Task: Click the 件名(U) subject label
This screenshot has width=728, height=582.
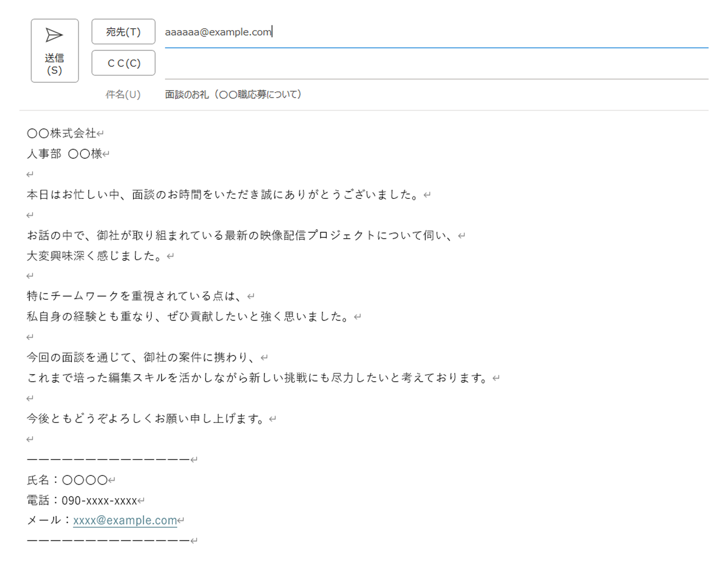Action: [x=123, y=94]
